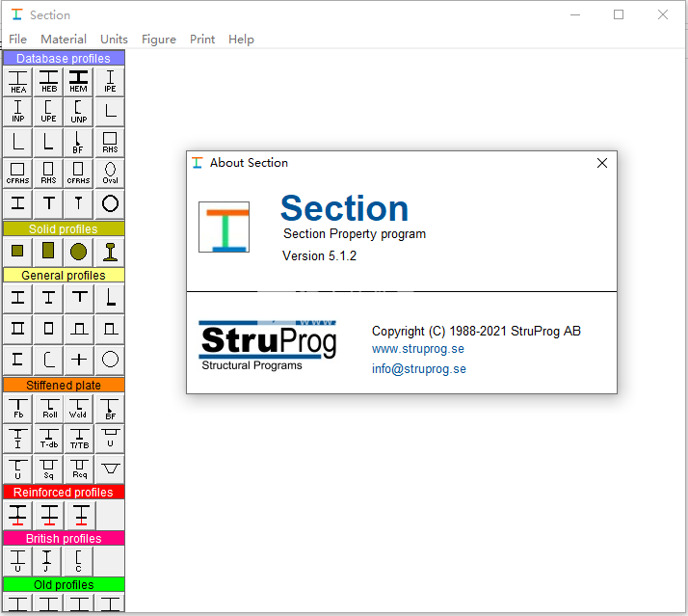688x616 pixels.
Task: Select the general cross (plus) profile
Action: 79,360
